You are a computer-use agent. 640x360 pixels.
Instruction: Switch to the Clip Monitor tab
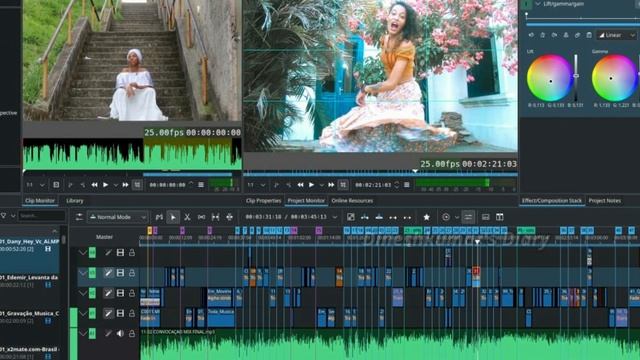pyautogui.click(x=40, y=201)
